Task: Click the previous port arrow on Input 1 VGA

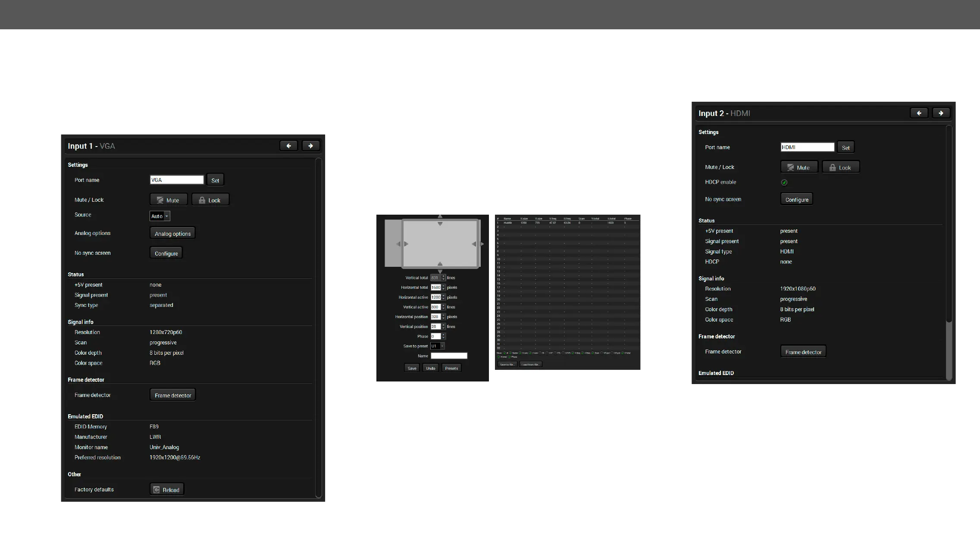Action: (x=288, y=146)
